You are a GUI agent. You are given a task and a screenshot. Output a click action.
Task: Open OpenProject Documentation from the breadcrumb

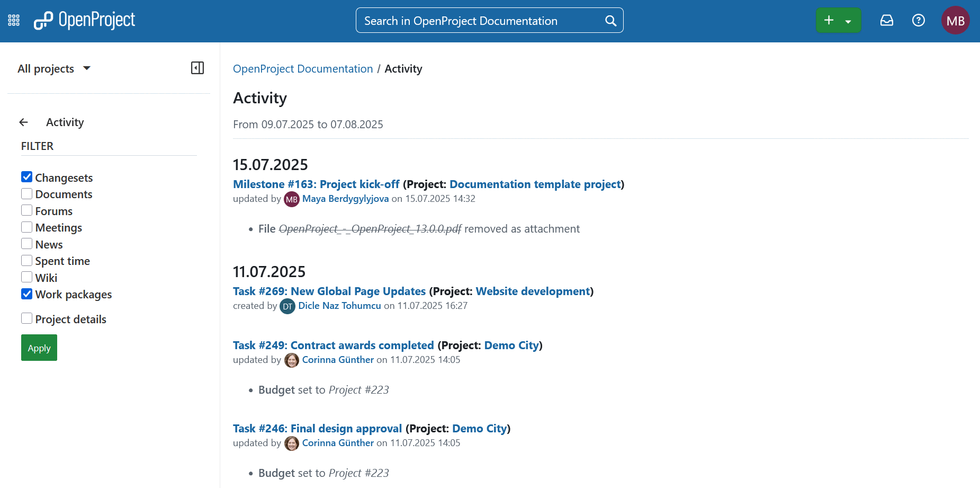click(x=302, y=68)
